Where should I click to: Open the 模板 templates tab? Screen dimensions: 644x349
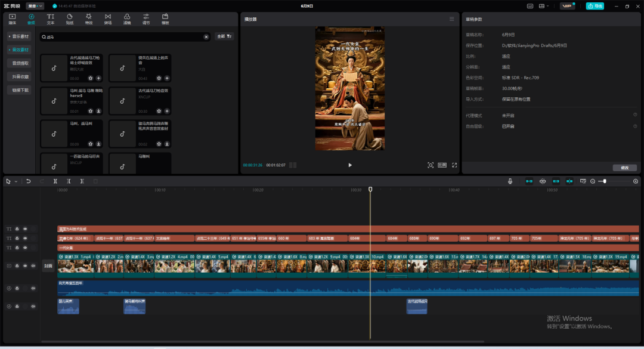coord(165,19)
